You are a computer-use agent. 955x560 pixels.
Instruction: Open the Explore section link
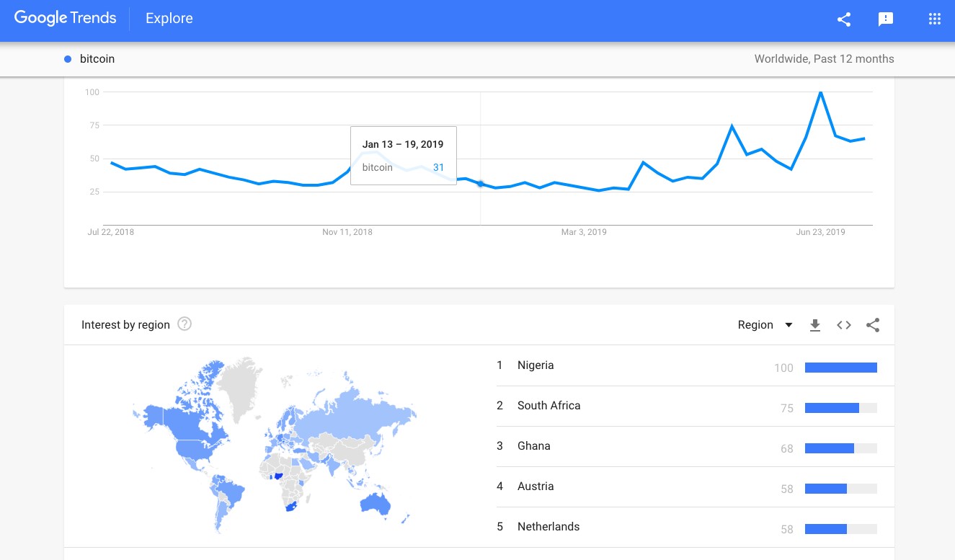(x=169, y=19)
